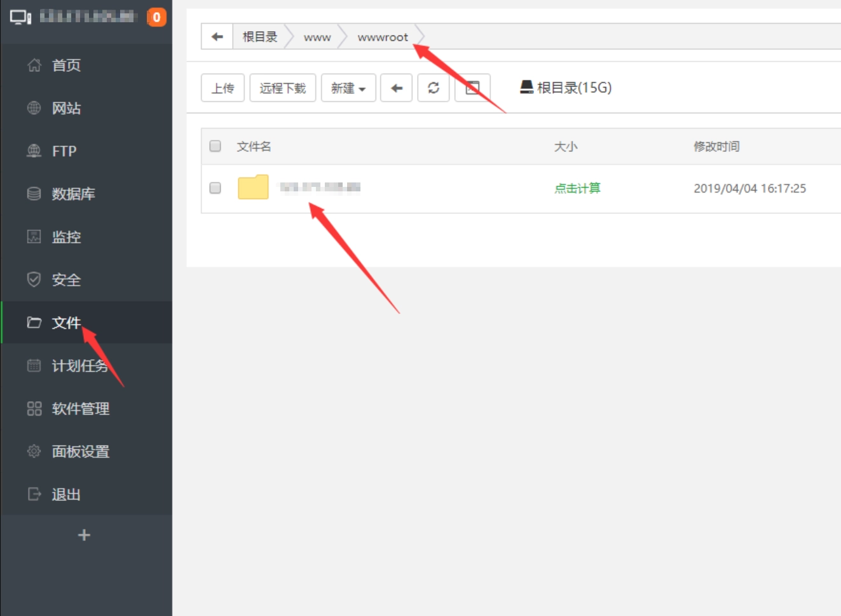
Task: Select the 文件 folder icon in sidebar
Action: click(34, 323)
